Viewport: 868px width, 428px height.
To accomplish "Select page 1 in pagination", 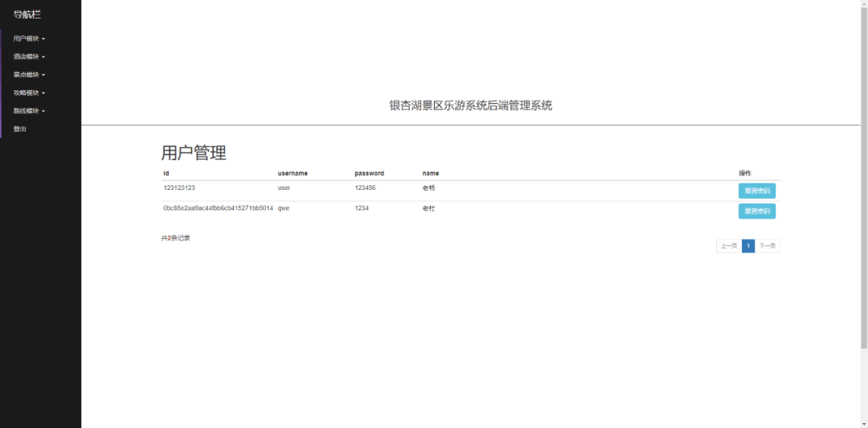I will click(748, 246).
